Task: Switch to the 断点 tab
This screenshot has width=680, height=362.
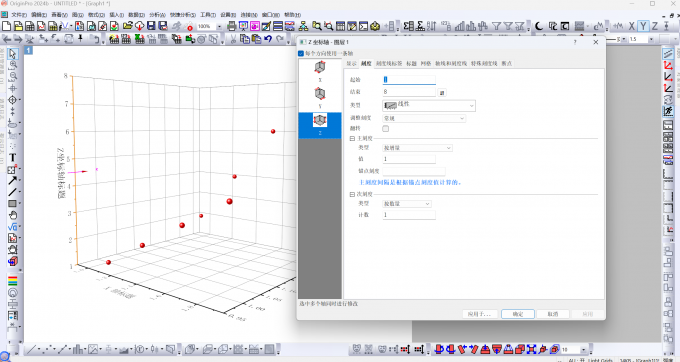Action: click(x=507, y=63)
